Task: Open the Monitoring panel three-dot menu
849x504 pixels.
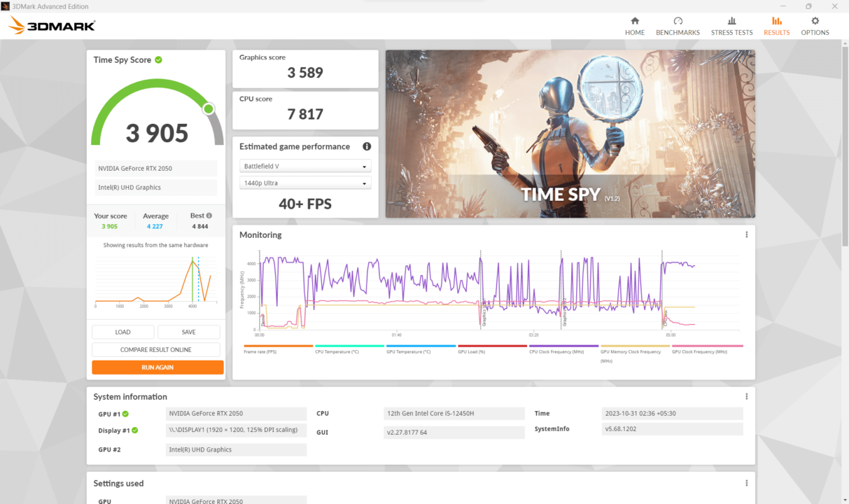Action: [746, 235]
